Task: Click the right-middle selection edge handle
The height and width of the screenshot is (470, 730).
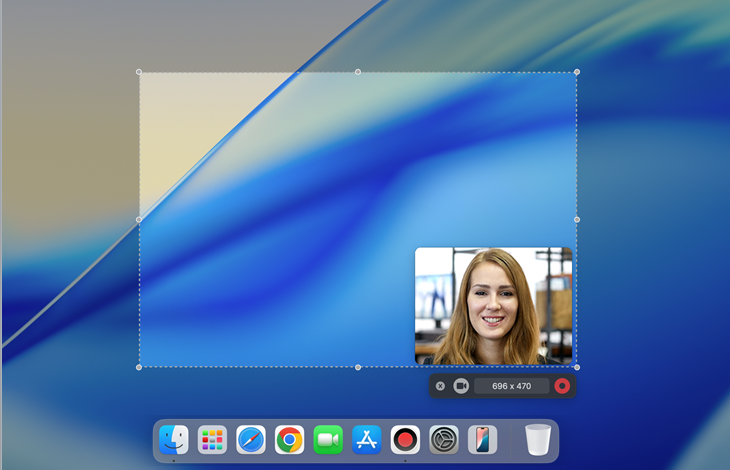Action: [577, 220]
